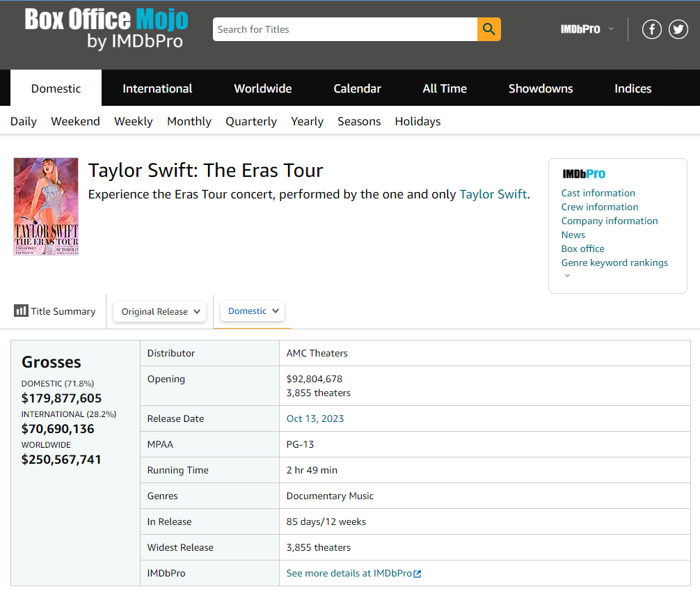Expand more IMDbPro links chevron
The height and width of the screenshot is (596, 700).
point(566,276)
